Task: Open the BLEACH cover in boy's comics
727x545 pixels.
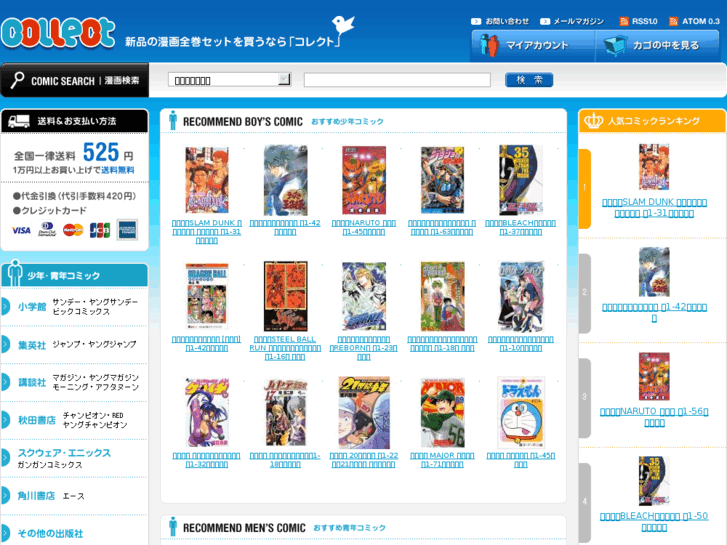Action: (521, 180)
